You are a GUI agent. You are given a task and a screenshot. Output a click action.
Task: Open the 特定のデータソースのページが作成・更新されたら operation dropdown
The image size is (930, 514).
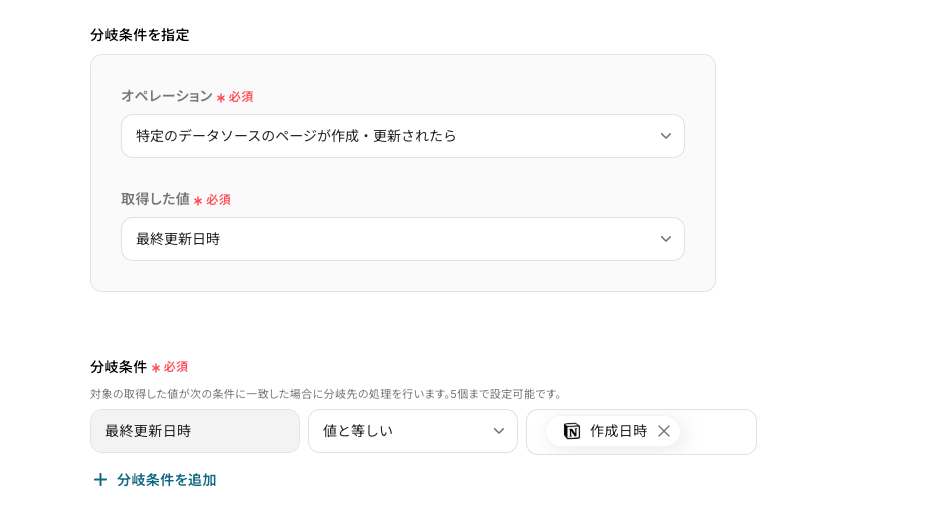coord(390,136)
